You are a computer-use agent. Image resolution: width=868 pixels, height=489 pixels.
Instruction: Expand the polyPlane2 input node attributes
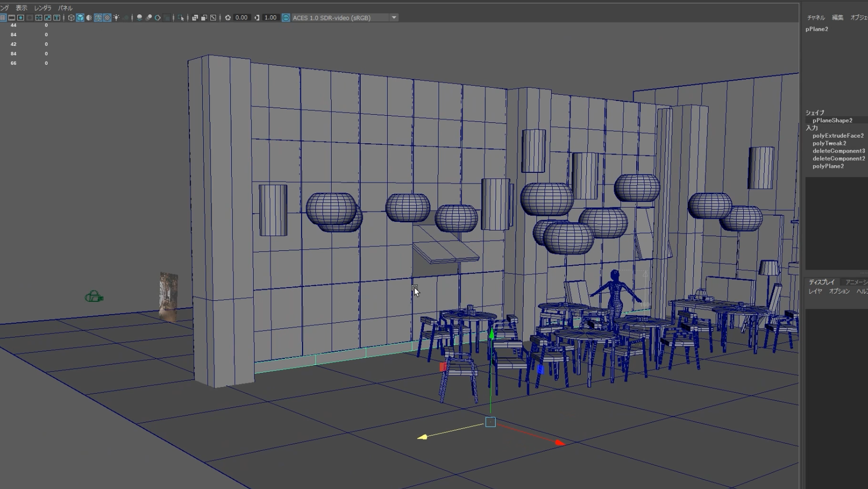tap(828, 166)
